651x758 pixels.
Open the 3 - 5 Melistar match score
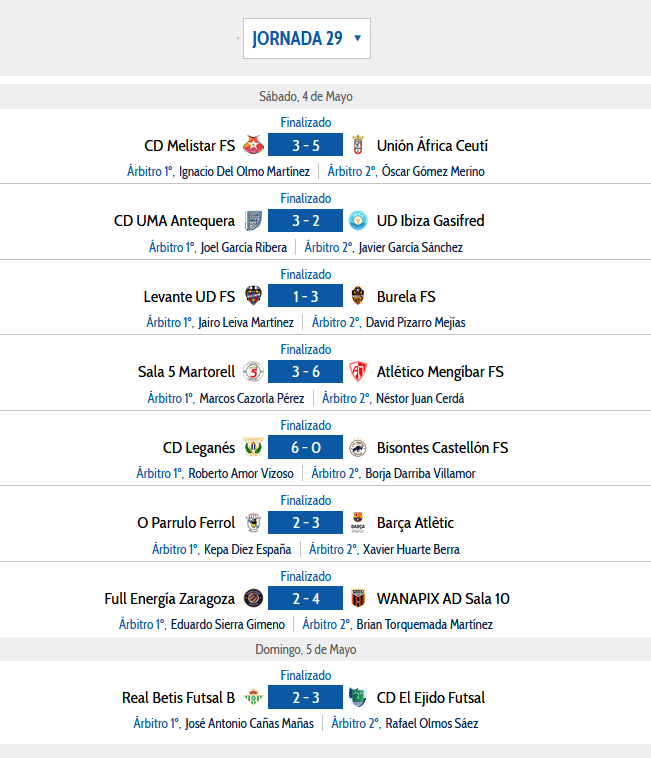pos(305,145)
